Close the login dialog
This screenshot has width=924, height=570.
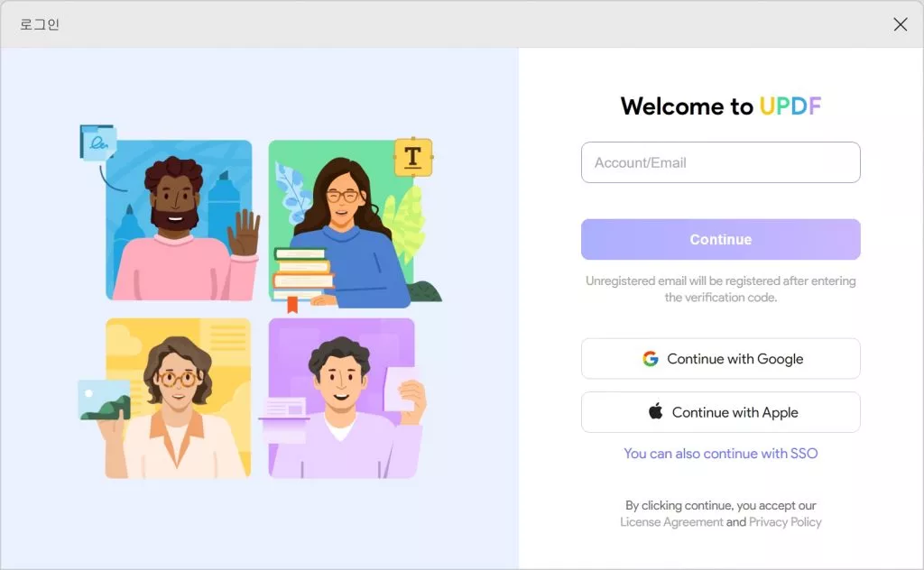point(900,24)
